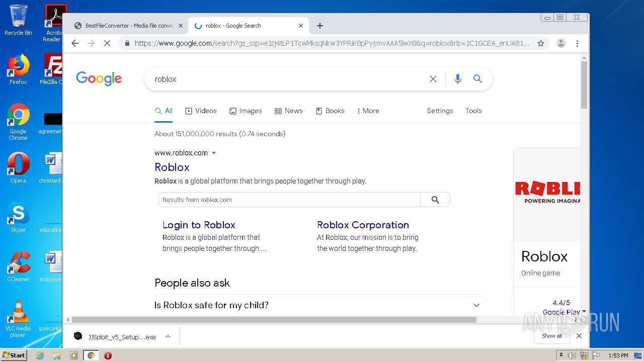Open Windows Explorer folder in taskbar
The height and width of the screenshot is (362, 644).
[57, 355]
